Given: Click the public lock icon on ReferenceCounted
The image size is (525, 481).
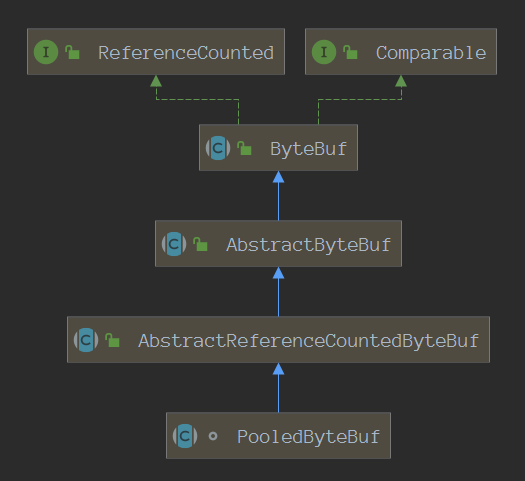Looking at the screenshot, I should point(72,53).
